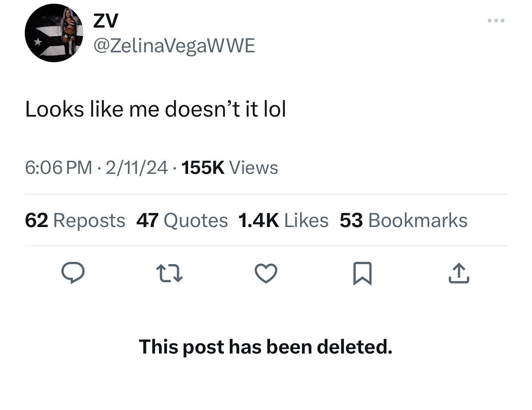Click the divider line below the repost stats
532x410 pixels.
coord(266,246)
